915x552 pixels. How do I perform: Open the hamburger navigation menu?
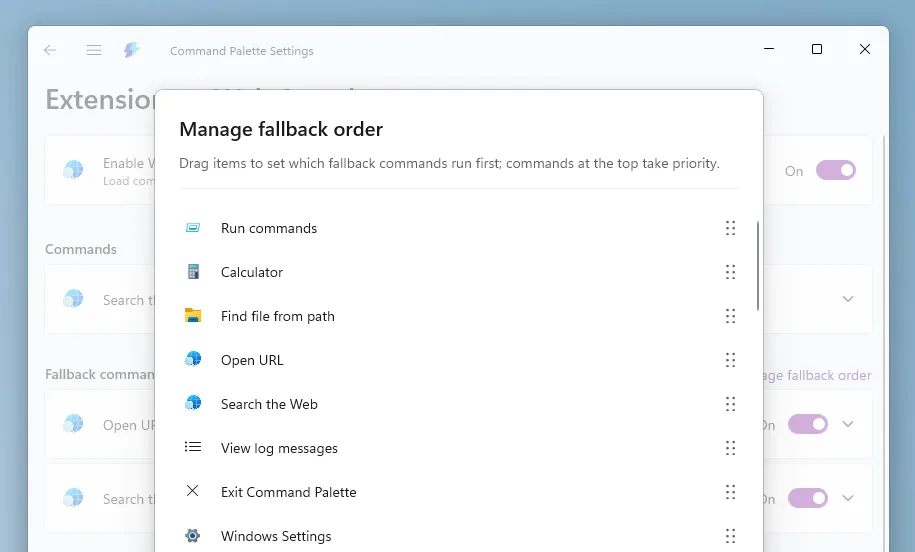coord(94,50)
